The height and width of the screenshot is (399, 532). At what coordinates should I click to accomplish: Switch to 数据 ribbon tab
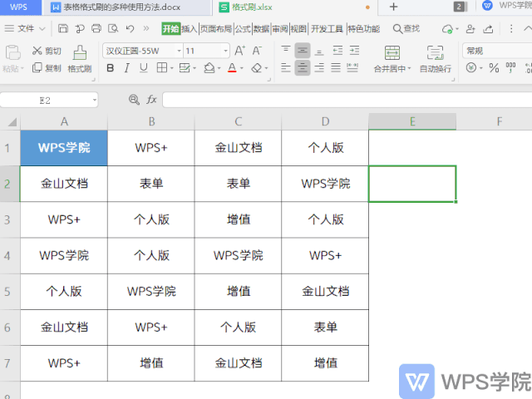(262, 29)
